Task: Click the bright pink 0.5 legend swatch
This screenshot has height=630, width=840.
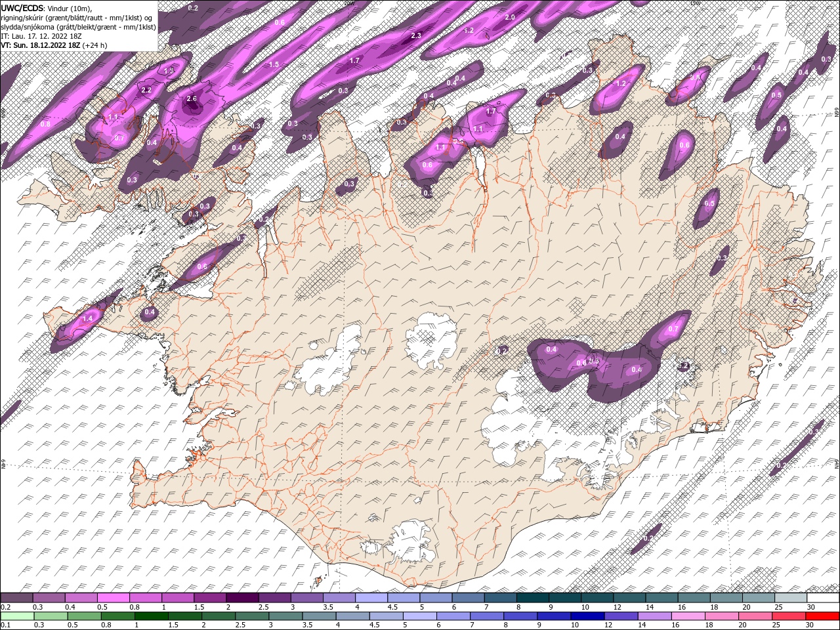Action: [x=114, y=598]
